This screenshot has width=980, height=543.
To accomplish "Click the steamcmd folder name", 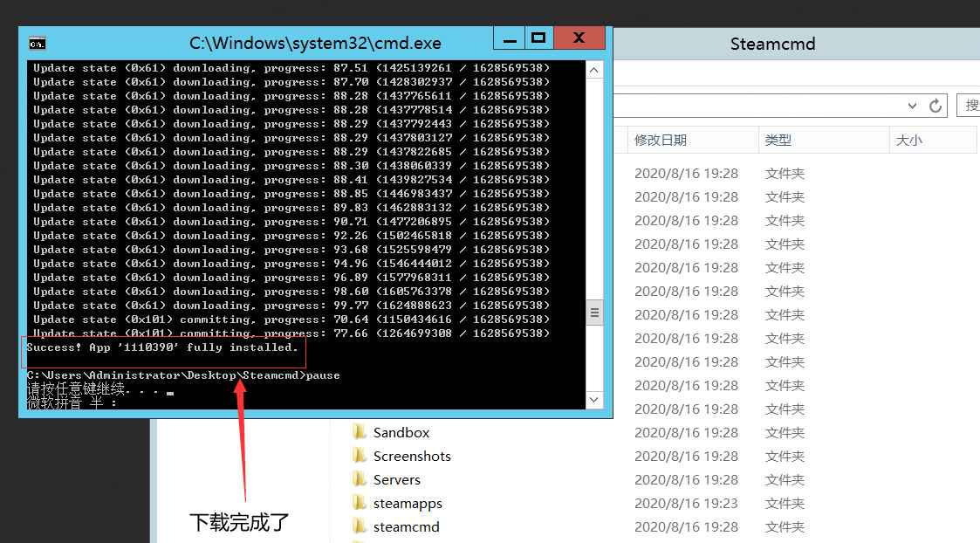I will coord(407,526).
